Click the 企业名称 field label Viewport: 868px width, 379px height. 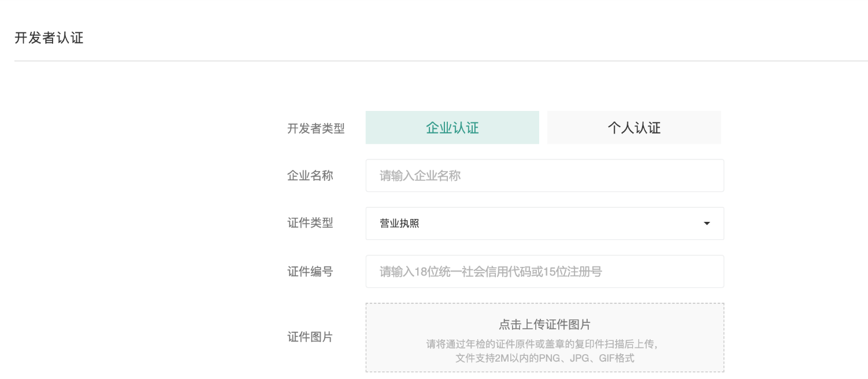tap(310, 176)
